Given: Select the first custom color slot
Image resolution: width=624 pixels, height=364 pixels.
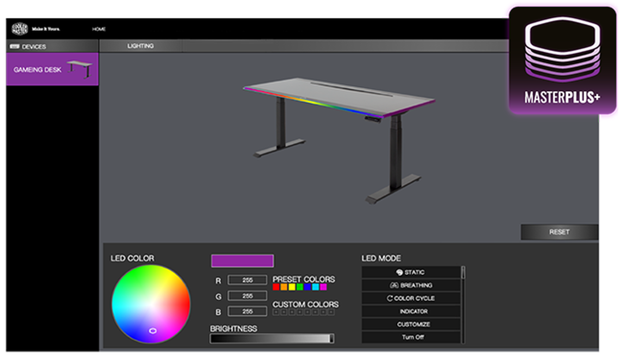Looking at the screenshot, I should click(x=276, y=312).
